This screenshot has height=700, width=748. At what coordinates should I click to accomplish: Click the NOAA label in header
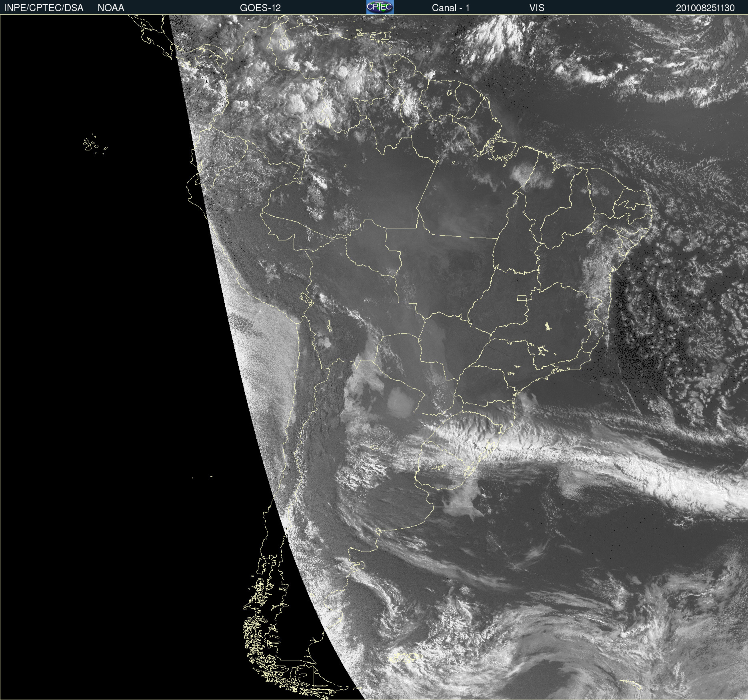(111, 8)
